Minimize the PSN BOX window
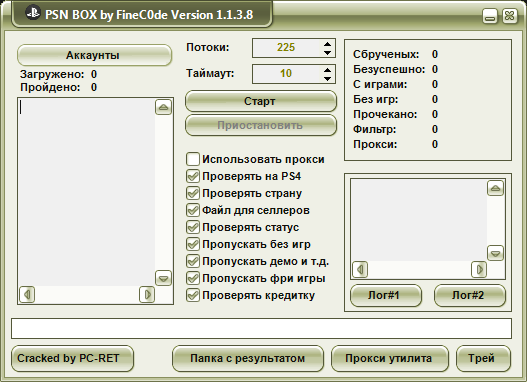 coord(490,16)
